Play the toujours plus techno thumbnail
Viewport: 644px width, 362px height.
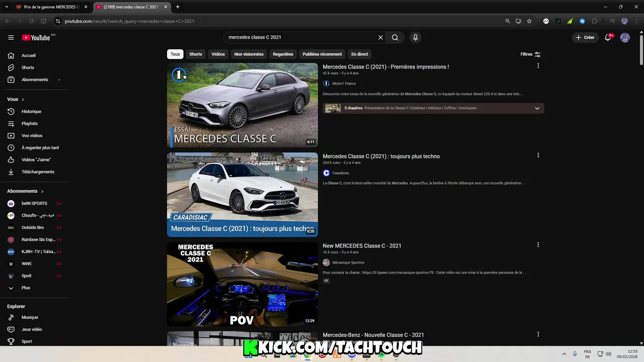pyautogui.click(x=243, y=195)
